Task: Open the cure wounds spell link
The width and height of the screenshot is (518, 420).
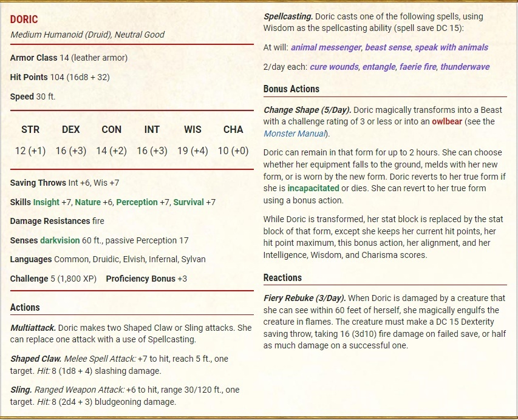Action: pyautogui.click(x=334, y=67)
